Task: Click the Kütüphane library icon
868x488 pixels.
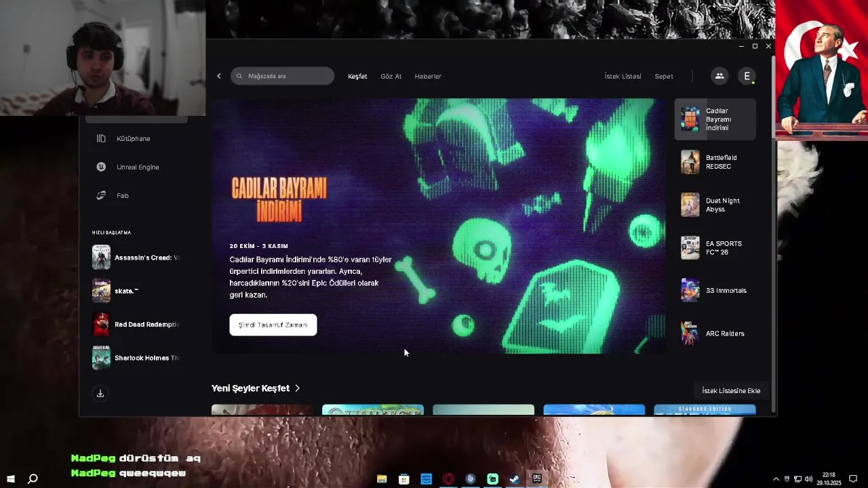Action: click(x=101, y=138)
